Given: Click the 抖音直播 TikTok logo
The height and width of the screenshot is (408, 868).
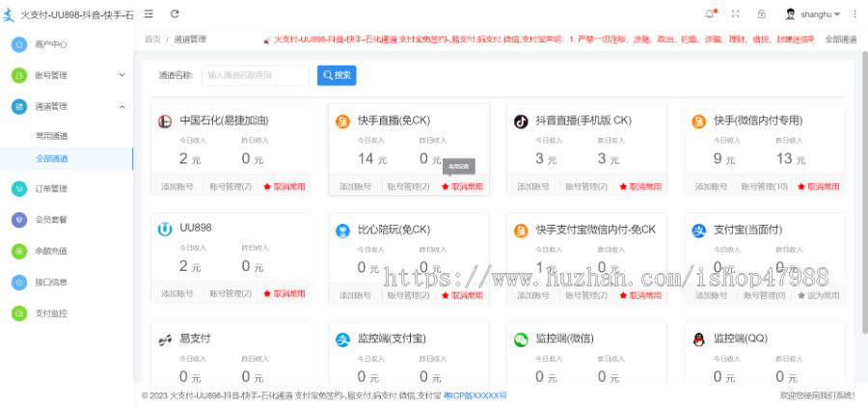Looking at the screenshot, I should (521, 122).
